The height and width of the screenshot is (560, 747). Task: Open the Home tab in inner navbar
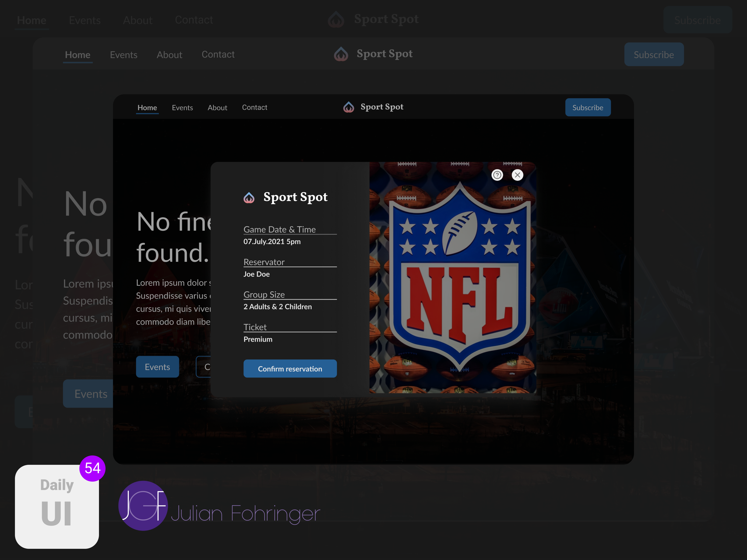pyautogui.click(x=147, y=108)
